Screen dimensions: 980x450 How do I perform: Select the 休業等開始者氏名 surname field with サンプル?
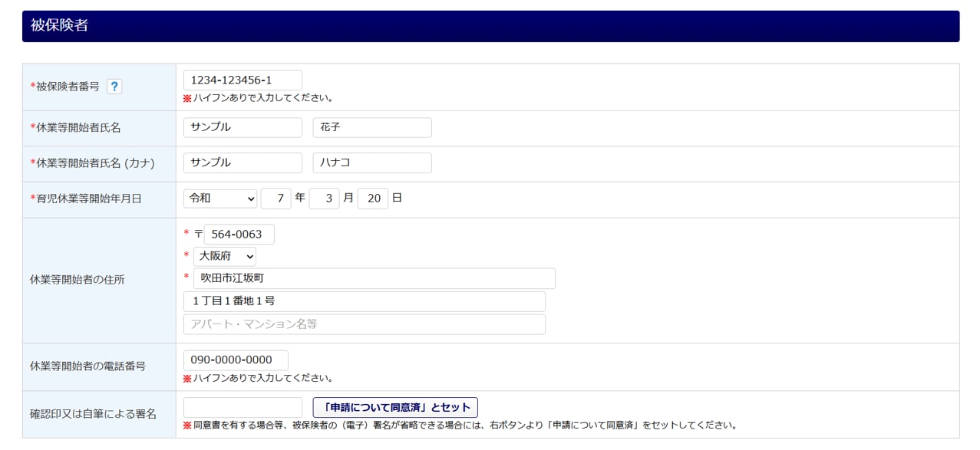tap(243, 127)
